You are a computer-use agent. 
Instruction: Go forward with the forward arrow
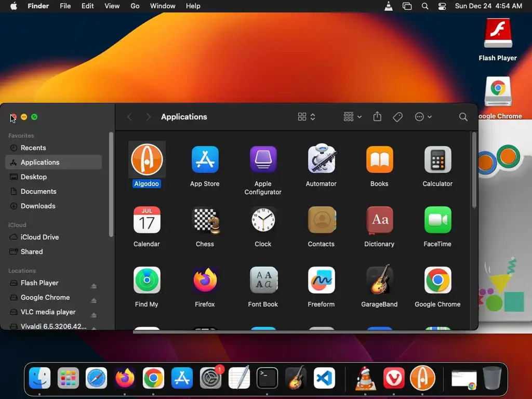coord(148,117)
